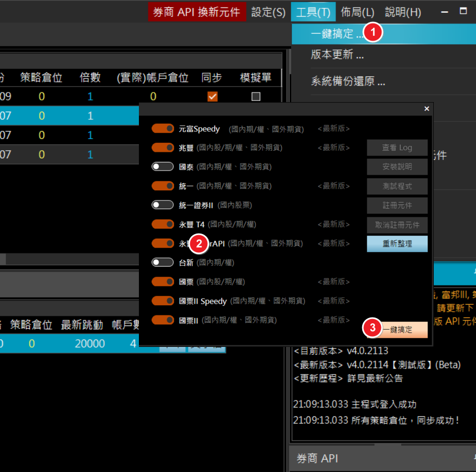The image size is (476, 472).
Task: Open the 說明(H) menu
Action: [x=403, y=12]
